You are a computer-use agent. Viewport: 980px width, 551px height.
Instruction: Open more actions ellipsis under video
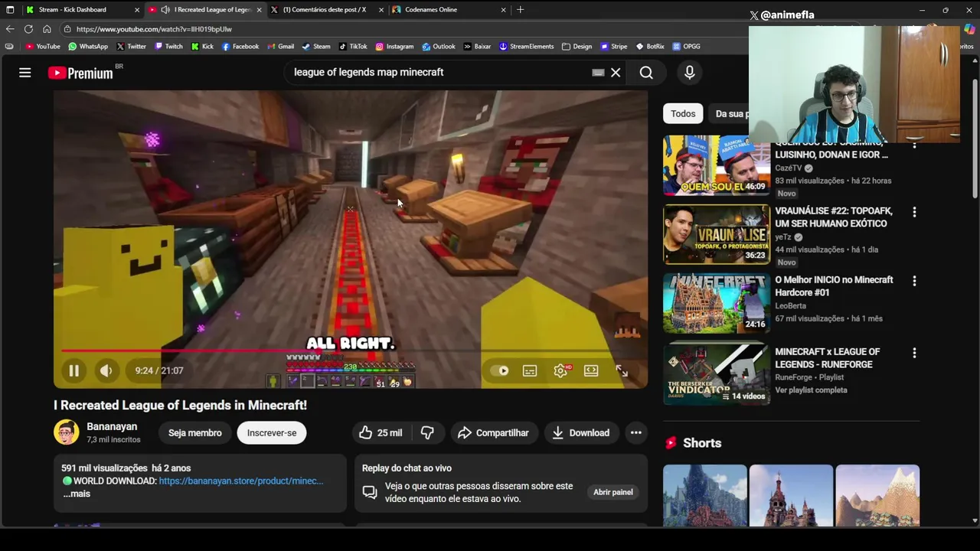point(635,433)
